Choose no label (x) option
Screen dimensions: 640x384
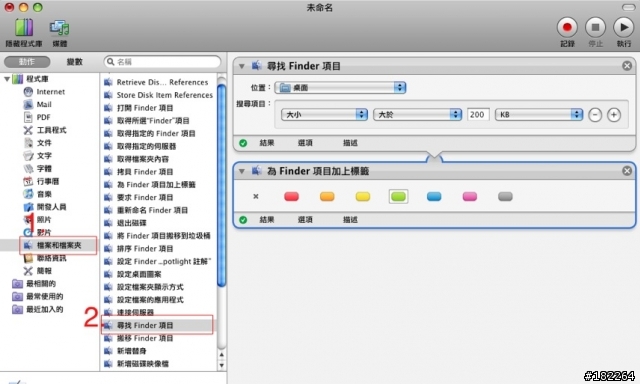(256, 196)
